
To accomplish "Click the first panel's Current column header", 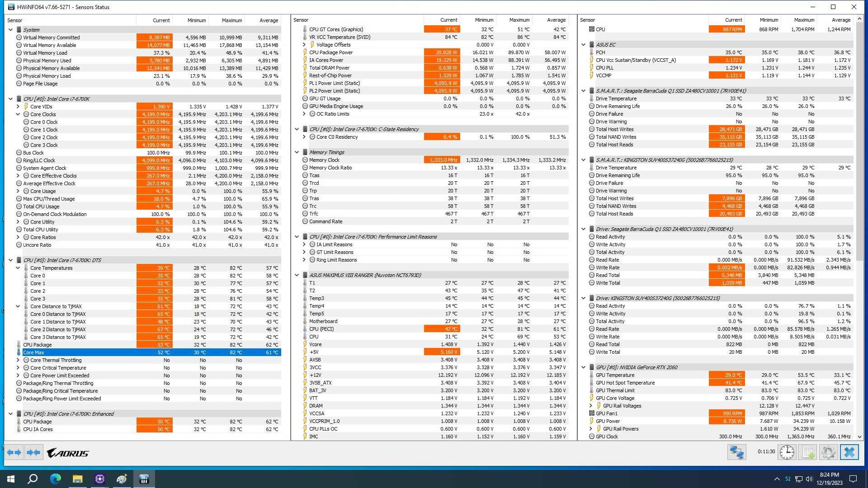I will click(x=154, y=20).
